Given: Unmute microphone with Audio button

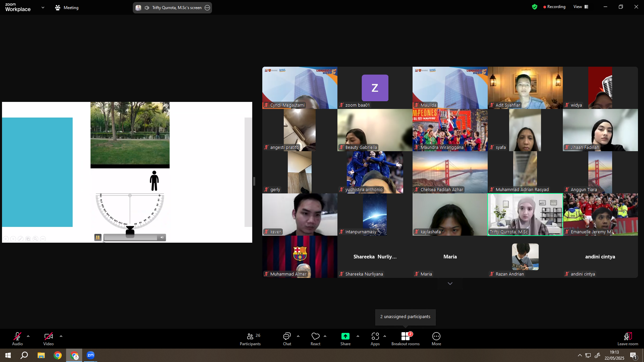Looking at the screenshot, I should (17, 339).
